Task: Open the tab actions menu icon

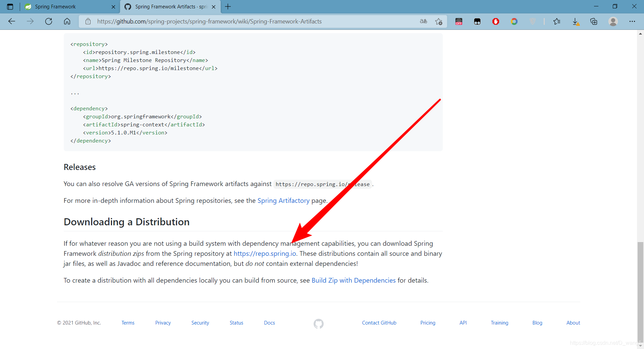Action: point(10,7)
